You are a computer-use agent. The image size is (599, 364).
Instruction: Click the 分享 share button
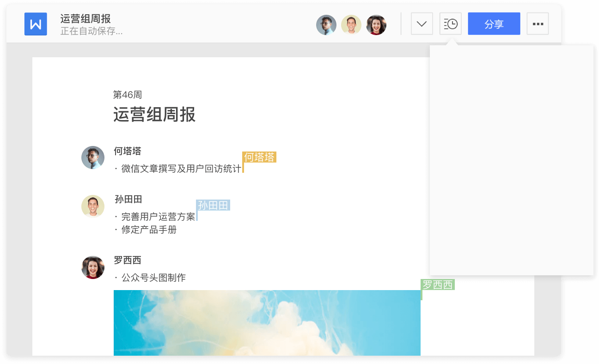(x=494, y=24)
